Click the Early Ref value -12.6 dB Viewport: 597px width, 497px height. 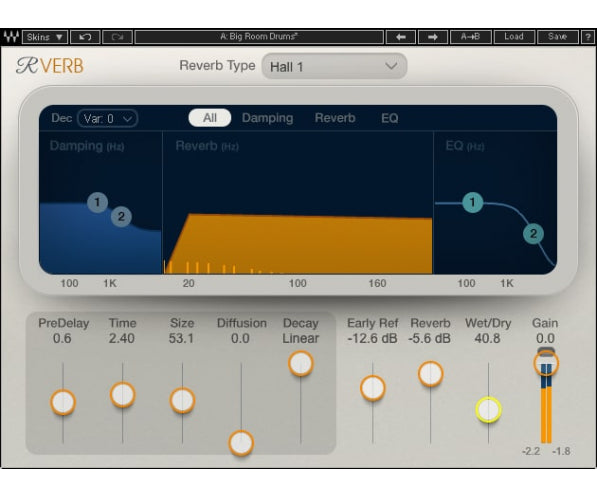tap(372, 338)
